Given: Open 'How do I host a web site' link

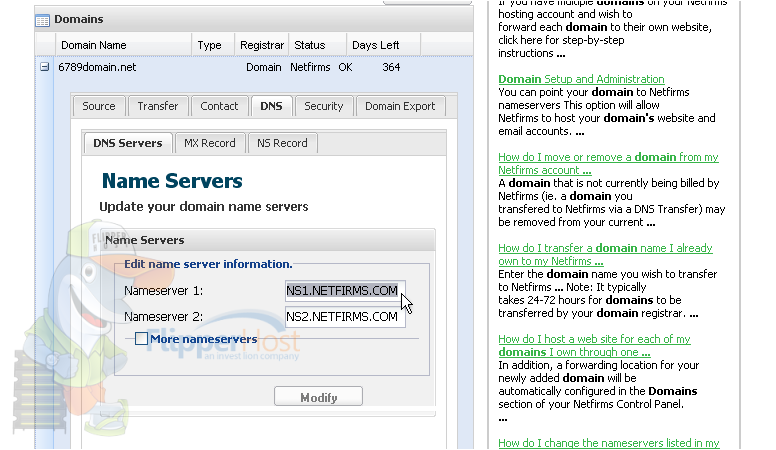Looking at the screenshot, I should pos(594,346).
